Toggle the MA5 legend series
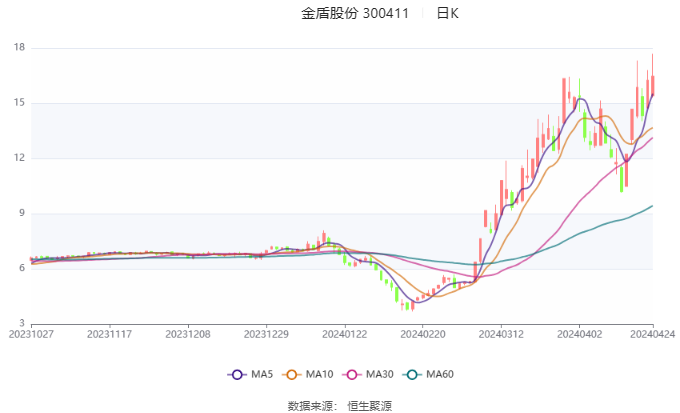This screenshot has height=413, width=680. (x=250, y=374)
